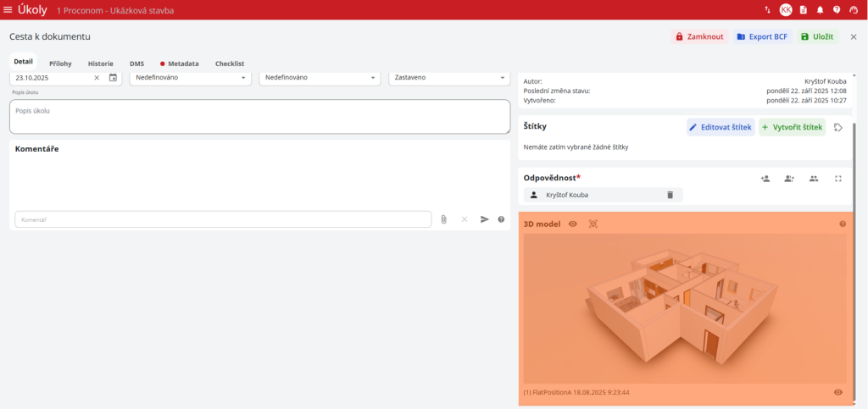Delete Kryštof Kouba from responsibility
This screenshot has height=409, width=868.
[x=670, y=195]
